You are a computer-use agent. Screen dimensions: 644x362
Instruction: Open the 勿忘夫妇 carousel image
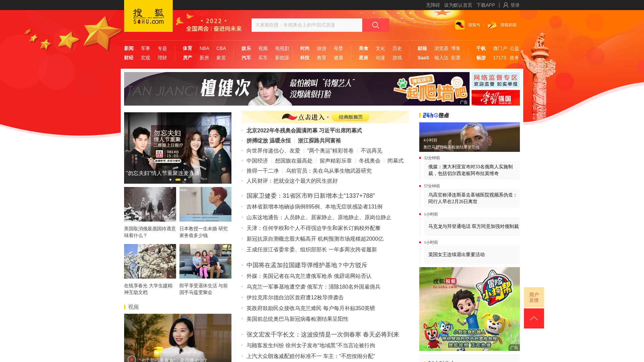(x=178, y=148)
